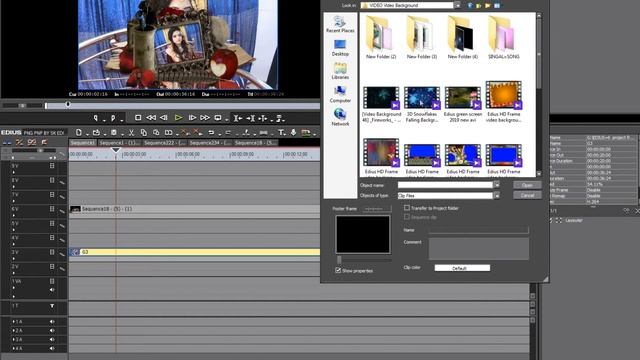Check Transfer to Project folder checkbox

pyautogui.click(x=407, y=208)
